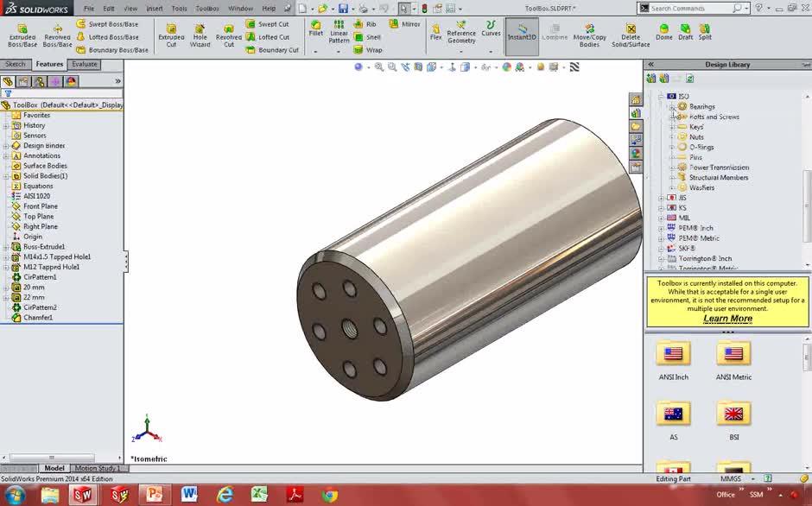
Task: Toggle Instant3D mode off
Action: pos(521,33)
